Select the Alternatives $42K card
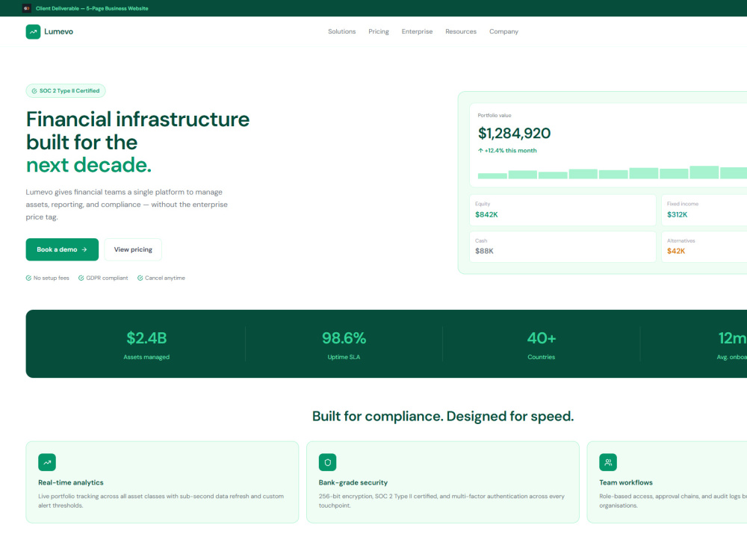Image resolution: width=747 pixels, height=560 pixels. [704, 246]
